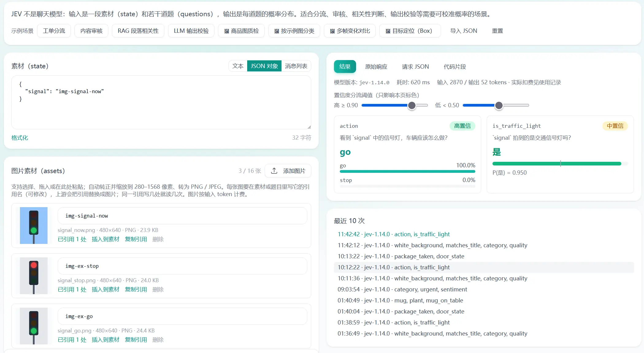Open history entry 11:42:42 action, is_traffic_light
The height and width of the screenshot is (353, 644).
[484, 234]
